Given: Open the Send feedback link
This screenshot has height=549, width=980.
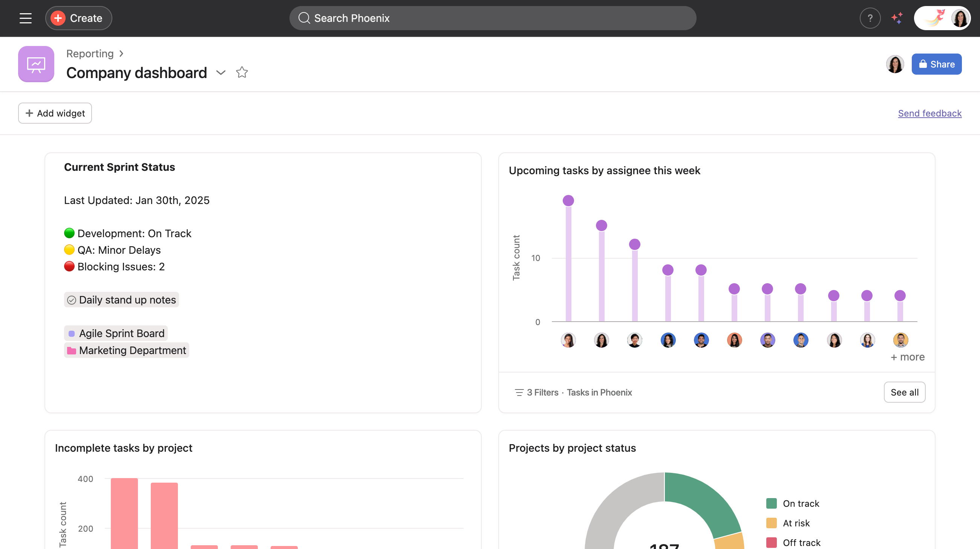Looking at the screenshot, I should 929,113.
